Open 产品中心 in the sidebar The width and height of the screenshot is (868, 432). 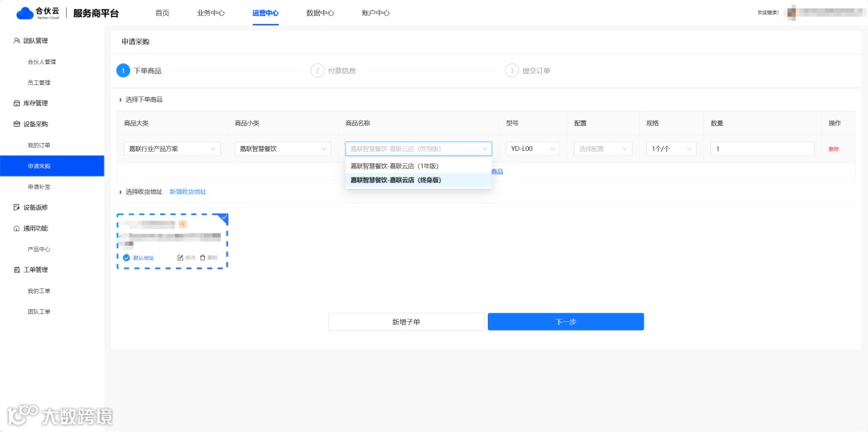(x=39, y=250)
